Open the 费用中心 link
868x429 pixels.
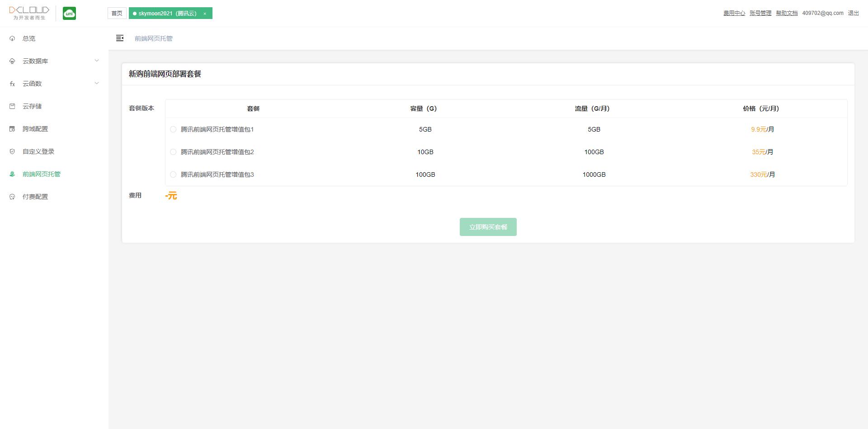tap(734, 13)
